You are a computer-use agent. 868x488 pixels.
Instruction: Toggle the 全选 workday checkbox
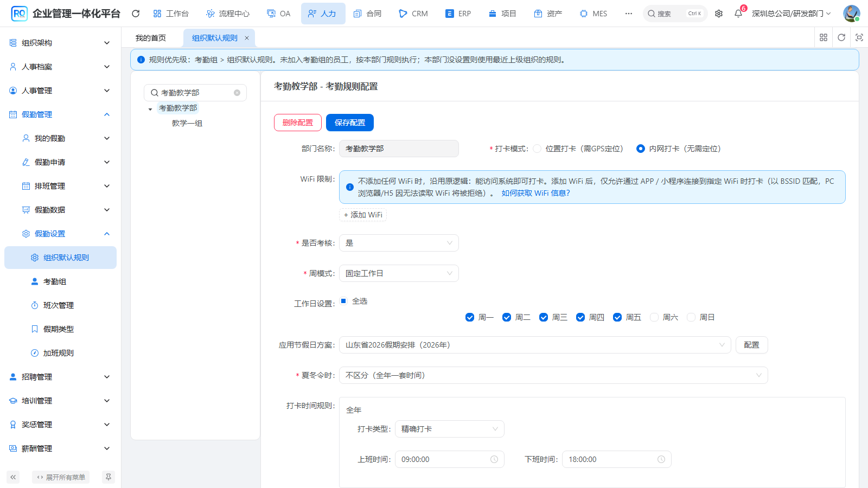(343, 301)
